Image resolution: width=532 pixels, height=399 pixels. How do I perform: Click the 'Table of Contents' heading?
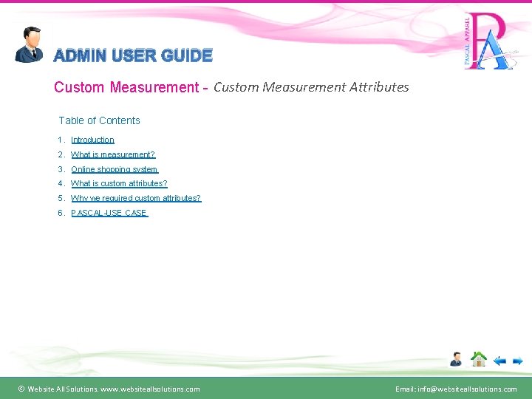tap(100, 120)
